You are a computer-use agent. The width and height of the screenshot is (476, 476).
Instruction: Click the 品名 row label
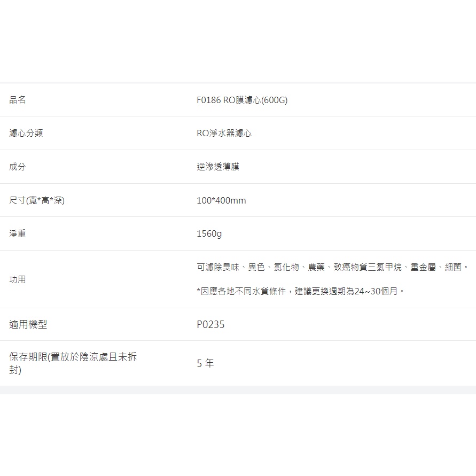point(18,100)
